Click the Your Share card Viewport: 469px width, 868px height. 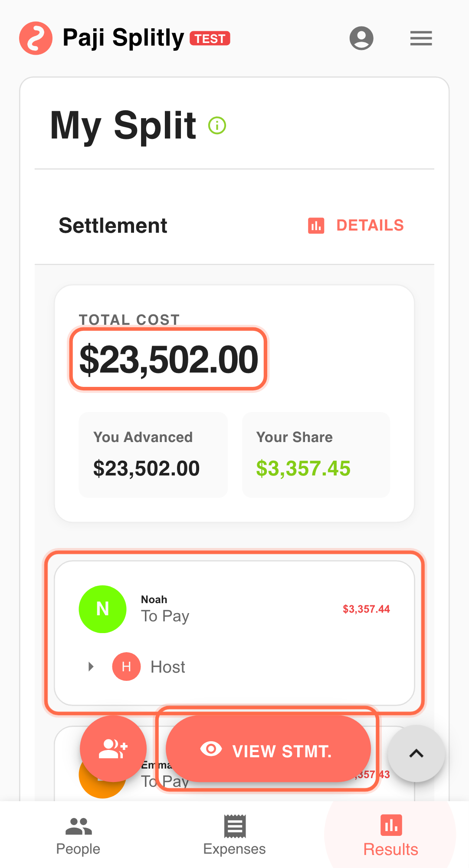coord(316,454)
